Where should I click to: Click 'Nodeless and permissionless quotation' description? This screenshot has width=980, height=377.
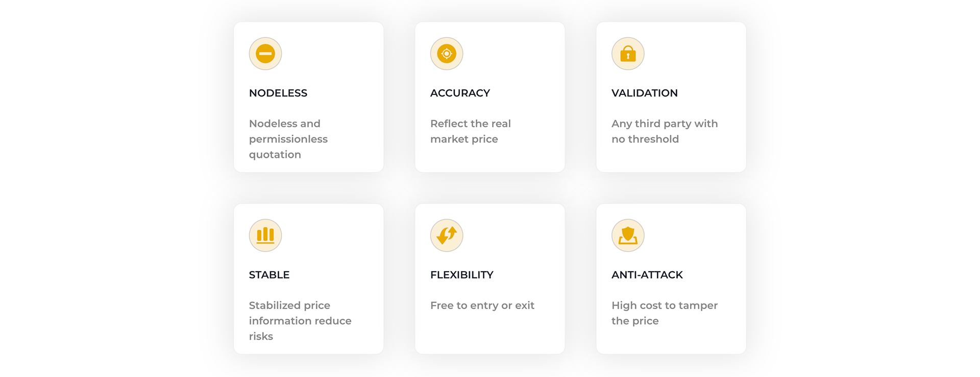pyautogui.click(x=288, y=139)
